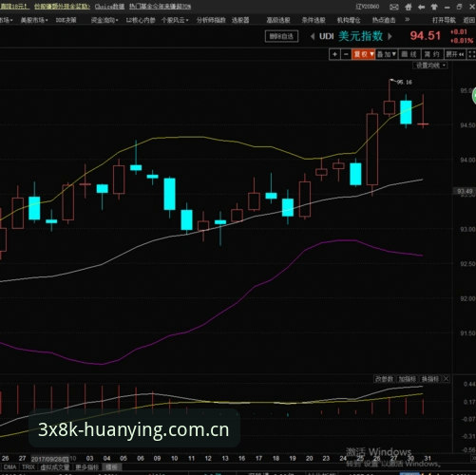Viewport: 476px width, 475px height.
Task: Click 打开导航 in the top bar
Action: click(444, 20)
